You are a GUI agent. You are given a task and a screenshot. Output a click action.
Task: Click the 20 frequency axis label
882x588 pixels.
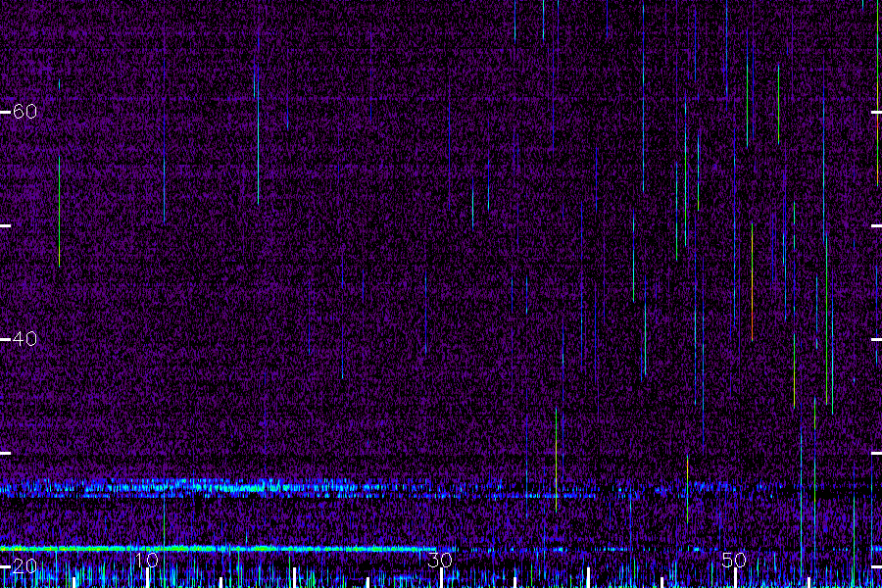(24, 566)
